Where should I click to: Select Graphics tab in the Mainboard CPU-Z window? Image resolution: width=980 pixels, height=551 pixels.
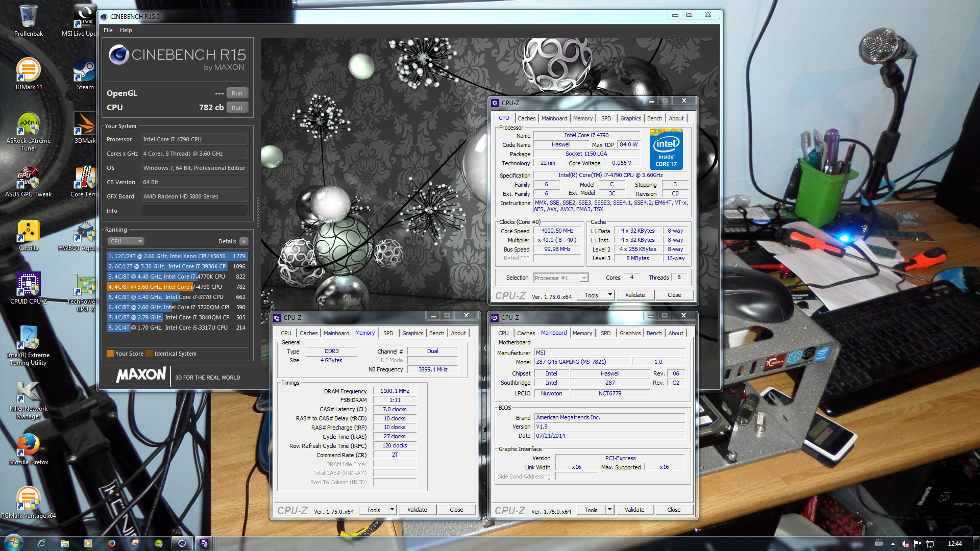pos(630,333)
